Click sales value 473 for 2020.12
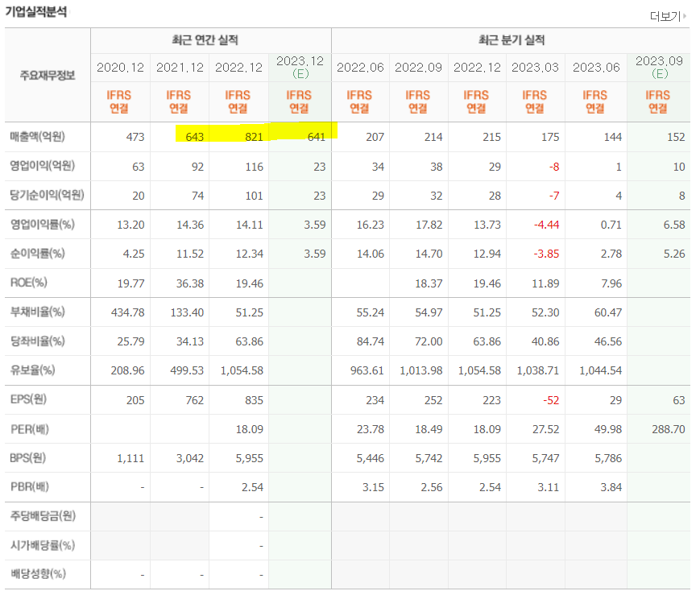 (x=135, y=137)
